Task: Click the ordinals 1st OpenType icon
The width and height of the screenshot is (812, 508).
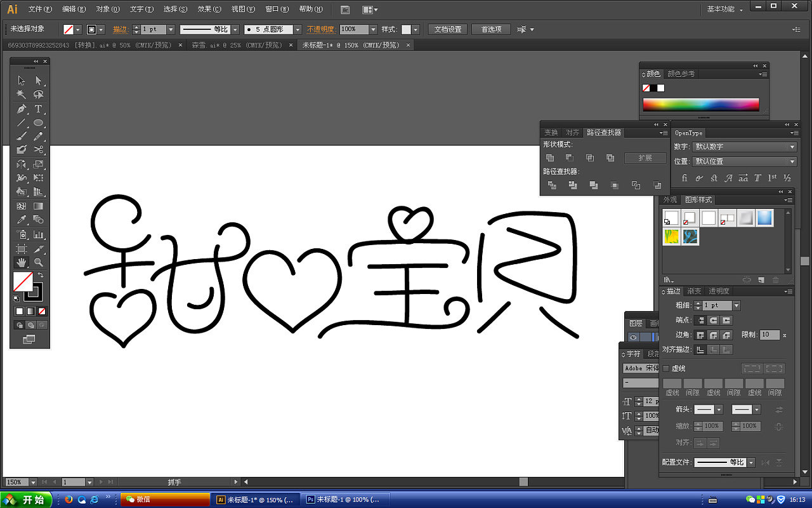Action: (x=772, y=178)
